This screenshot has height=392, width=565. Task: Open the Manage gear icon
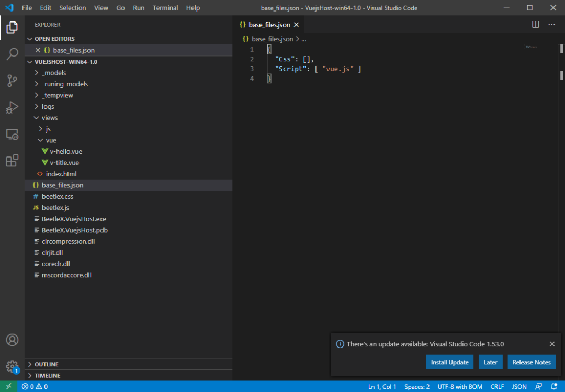tap(12, 366)
